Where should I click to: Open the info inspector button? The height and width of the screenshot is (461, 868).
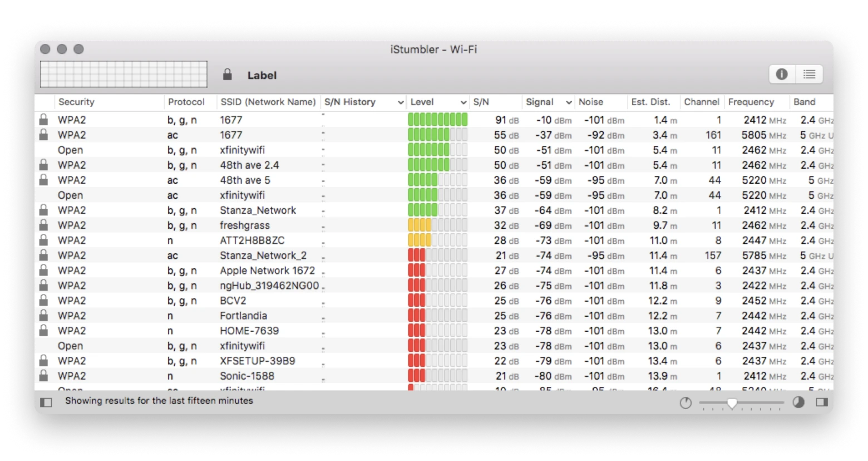[782, 74]
